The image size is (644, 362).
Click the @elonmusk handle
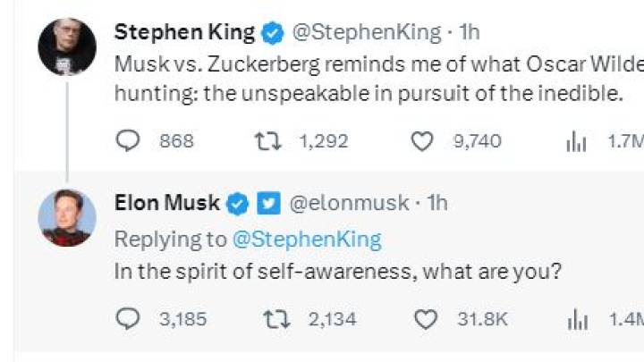pyautogui.click(x=349, y=203)
